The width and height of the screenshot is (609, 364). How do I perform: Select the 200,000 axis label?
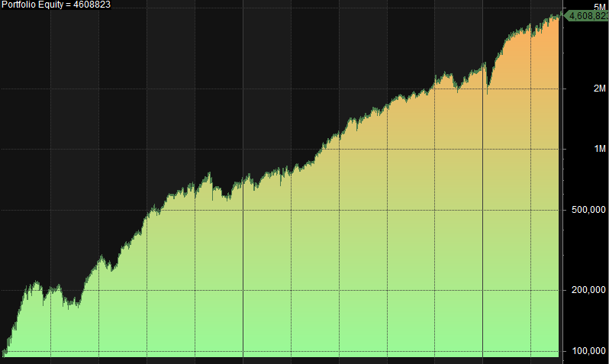[587, 290]
